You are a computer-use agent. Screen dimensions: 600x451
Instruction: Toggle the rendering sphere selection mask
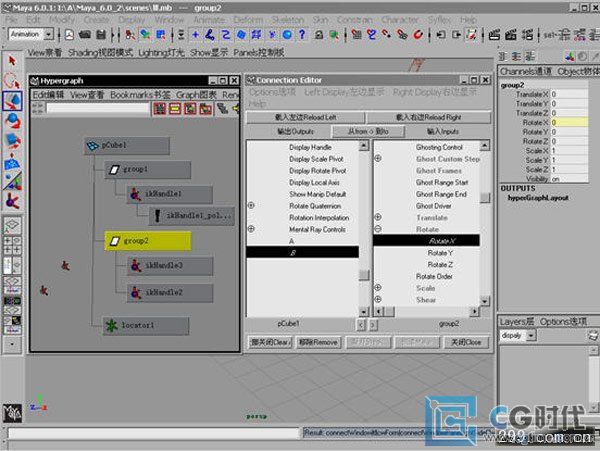click(x=287, y=35)
